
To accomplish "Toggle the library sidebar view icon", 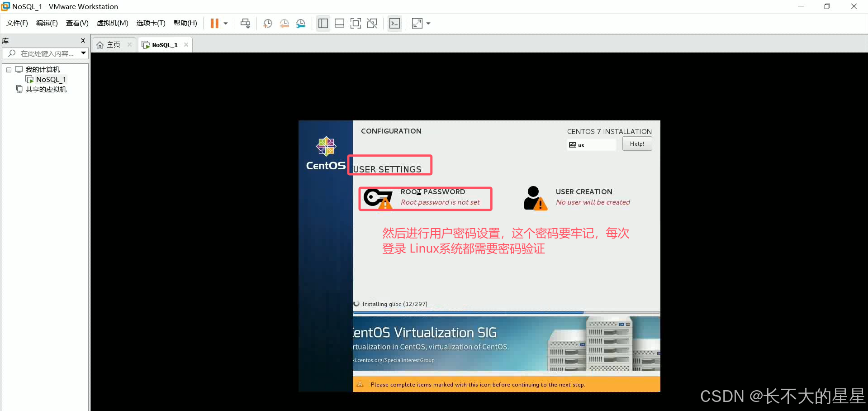I will [x=323, y=24].
